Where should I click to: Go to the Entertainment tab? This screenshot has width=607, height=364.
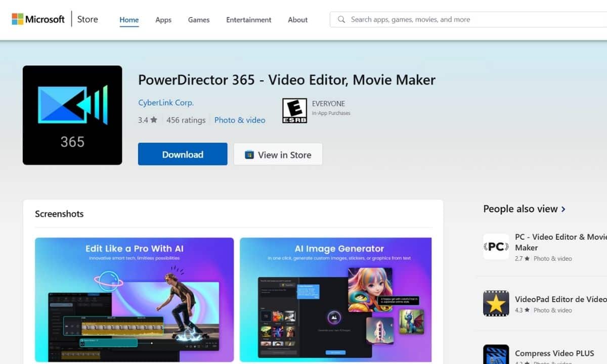(x=248, y=20)
